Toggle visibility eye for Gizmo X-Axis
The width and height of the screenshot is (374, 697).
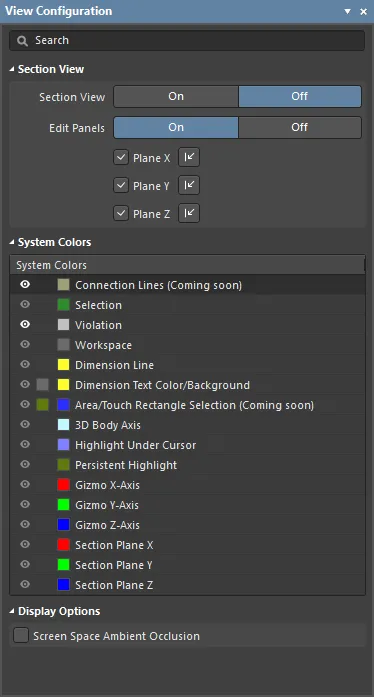pos(25,485)
